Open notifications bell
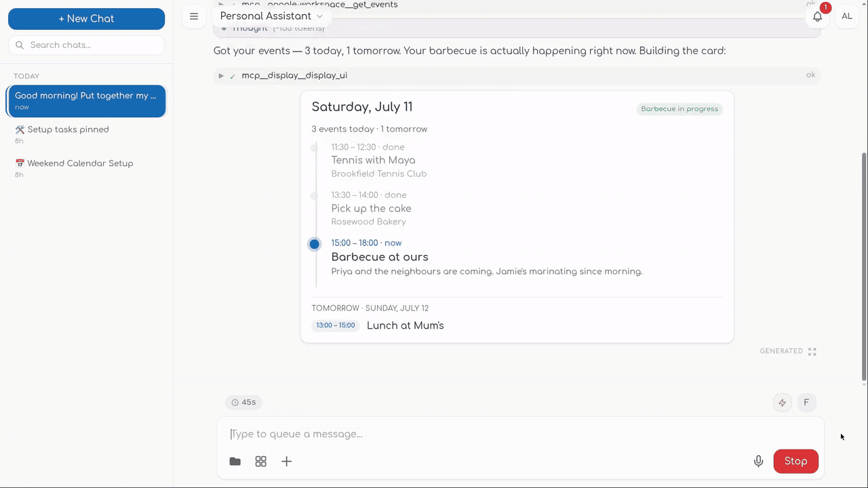868x488 pixels. coord(818,16)
